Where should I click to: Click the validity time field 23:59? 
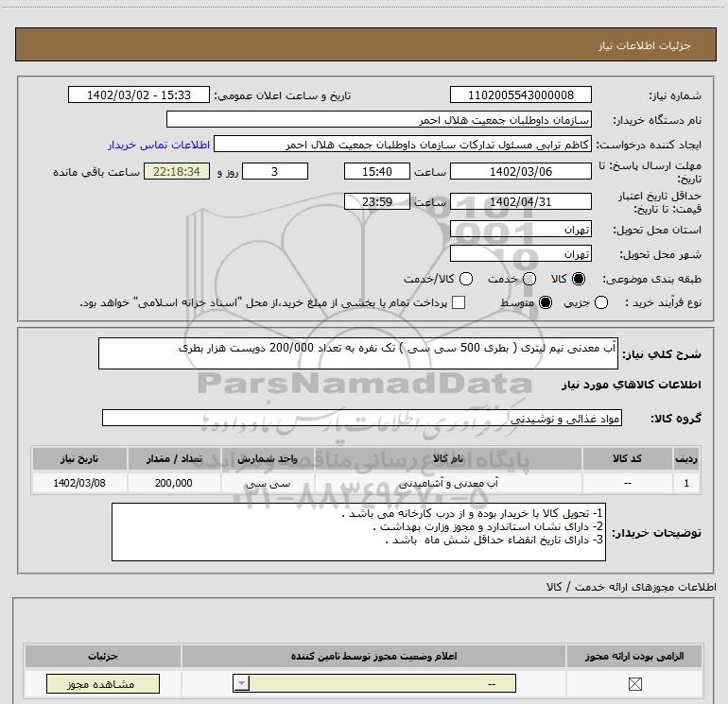click(x=377, y=201)
